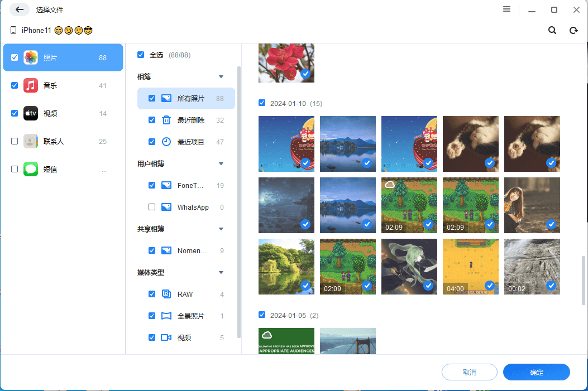Select the 照片 photos icon in sidebar

click(x=30, y=57)
